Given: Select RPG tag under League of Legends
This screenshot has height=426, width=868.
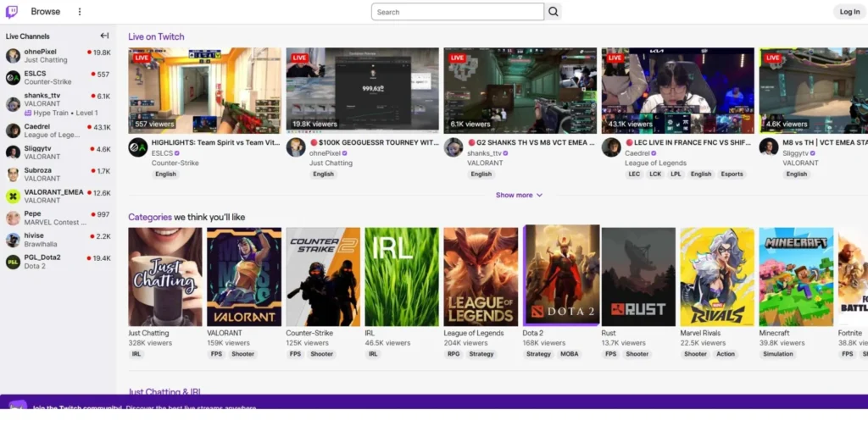Looking at the screenshot, I should click(453, 354).
